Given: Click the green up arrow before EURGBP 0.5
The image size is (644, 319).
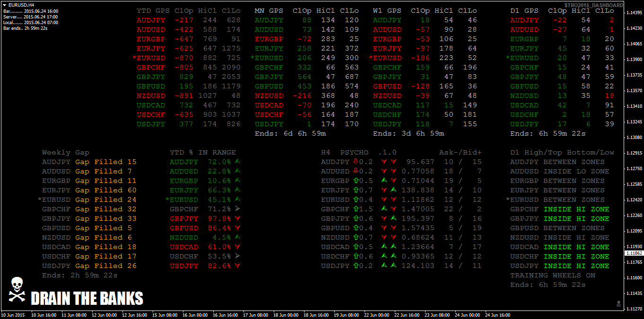Looking at the screenshot, I should pos(356,181).
